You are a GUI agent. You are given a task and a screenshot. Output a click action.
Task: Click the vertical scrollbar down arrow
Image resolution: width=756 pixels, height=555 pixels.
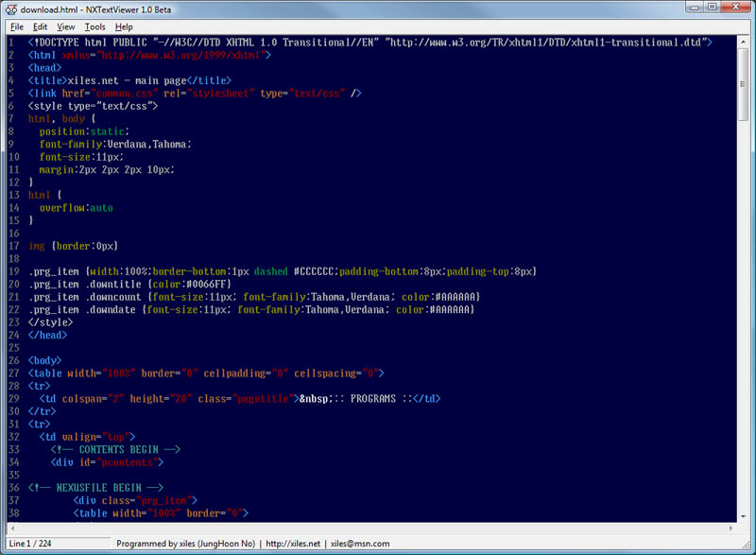743,516
